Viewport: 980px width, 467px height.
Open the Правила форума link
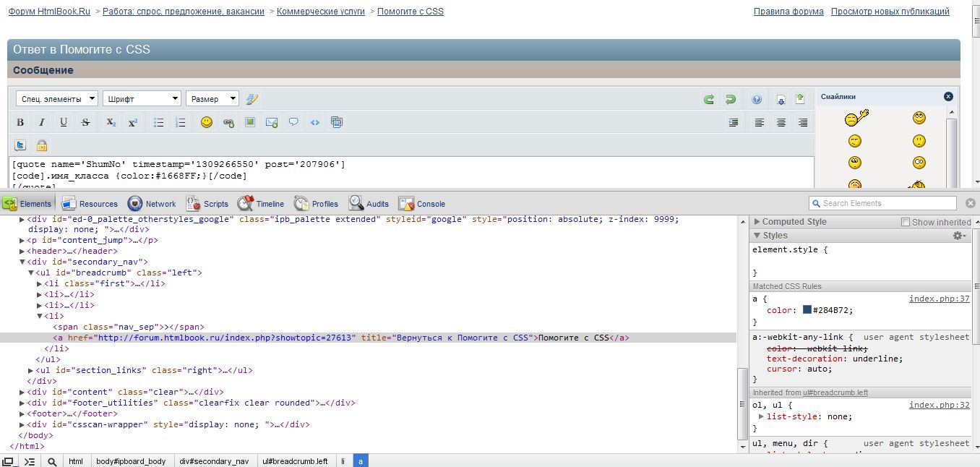(x=788, y=12)
